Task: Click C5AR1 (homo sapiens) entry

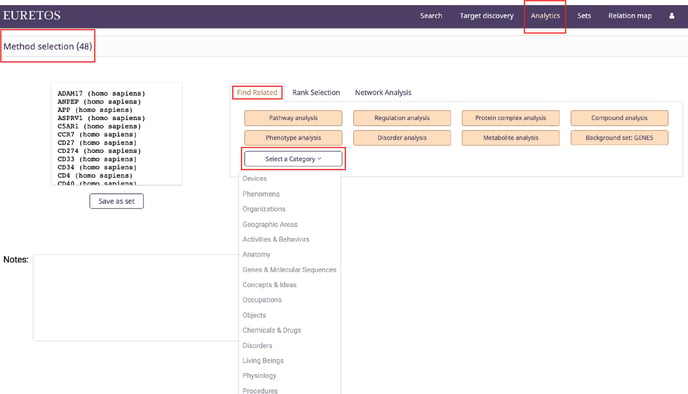Action: 99,126
